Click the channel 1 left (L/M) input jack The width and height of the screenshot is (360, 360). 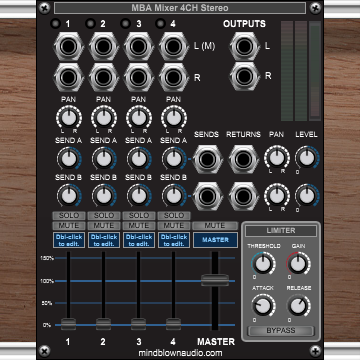[x=69, y=46]
